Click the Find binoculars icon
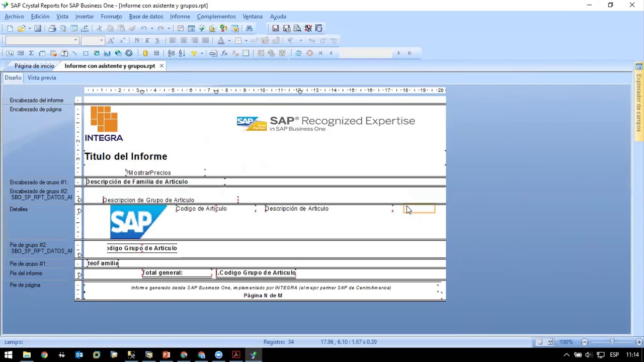The height and width of the screenshot is (362, 644). (249, 28)
